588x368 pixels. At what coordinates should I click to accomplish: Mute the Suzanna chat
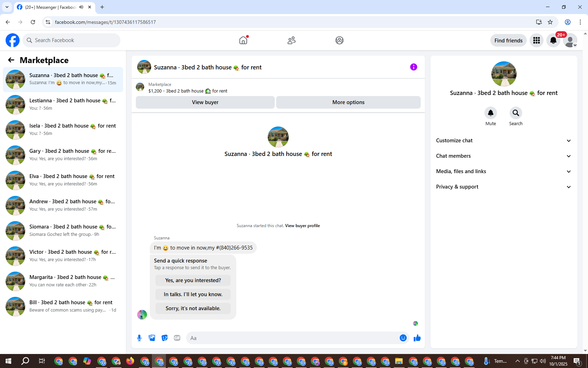click(491, 113)
